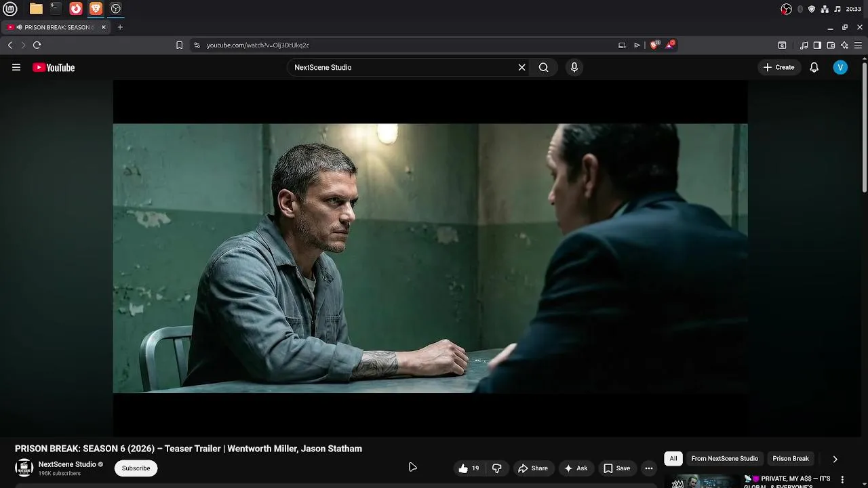This screenshot has height=488, width=868.
Task: Select the All filter chip
Action: [673, 459]
